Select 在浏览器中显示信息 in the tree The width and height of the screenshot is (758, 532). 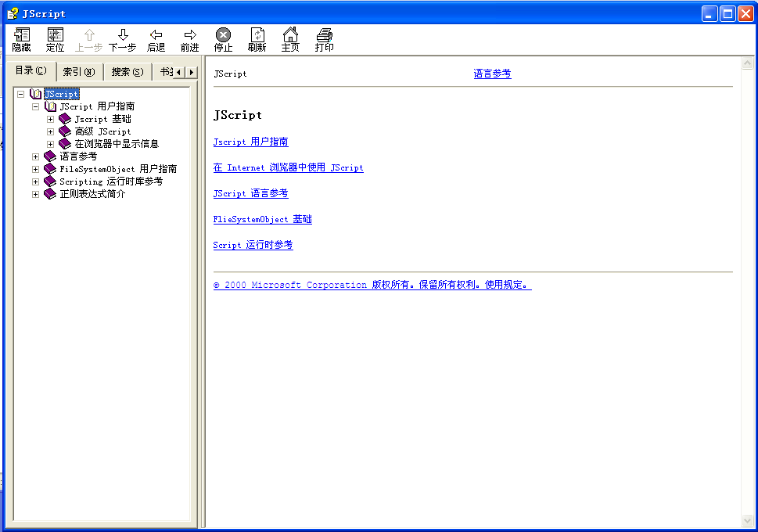coord(117,144)
